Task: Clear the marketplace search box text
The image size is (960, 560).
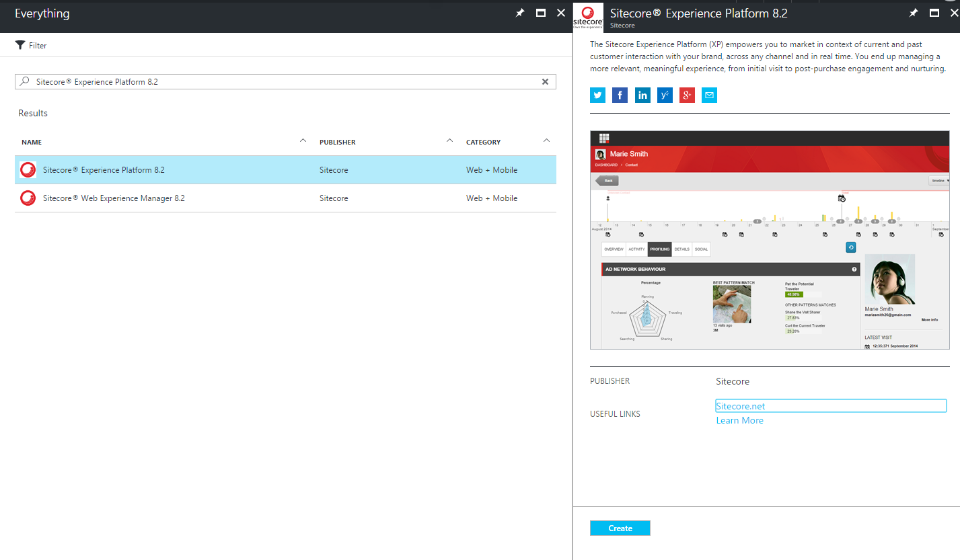Action: pos(546,81)
